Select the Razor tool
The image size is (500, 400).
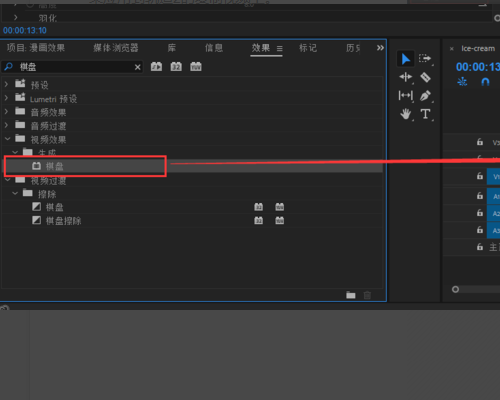click(425, 77)
